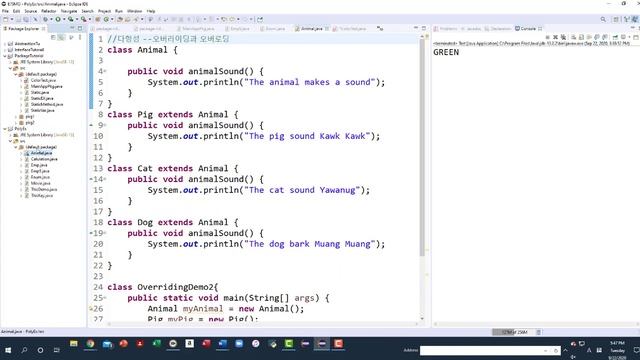Screen dimensions: 640x360
Task: Collapse the PolyEx project
Action: [5, 129]
